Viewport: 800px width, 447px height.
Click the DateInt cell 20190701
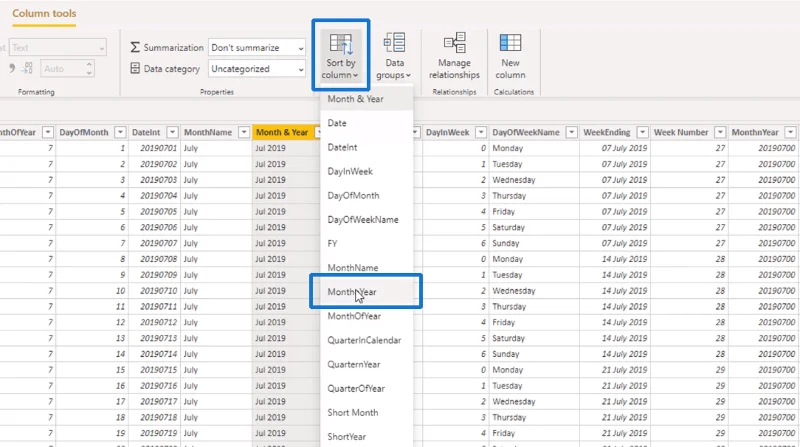pos(154,148)
